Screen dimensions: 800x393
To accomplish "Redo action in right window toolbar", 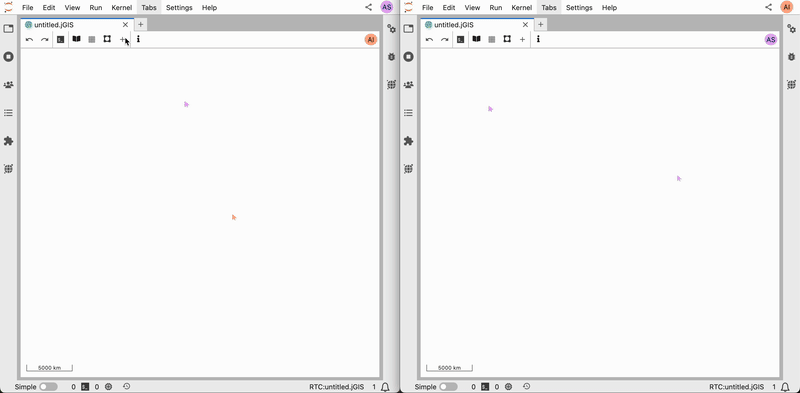I will tap(445, 39).
